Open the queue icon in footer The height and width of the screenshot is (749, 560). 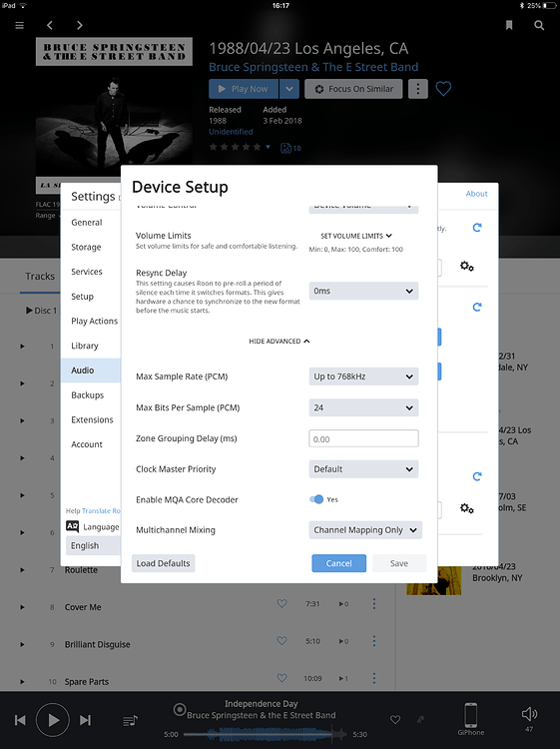[130, 720]
